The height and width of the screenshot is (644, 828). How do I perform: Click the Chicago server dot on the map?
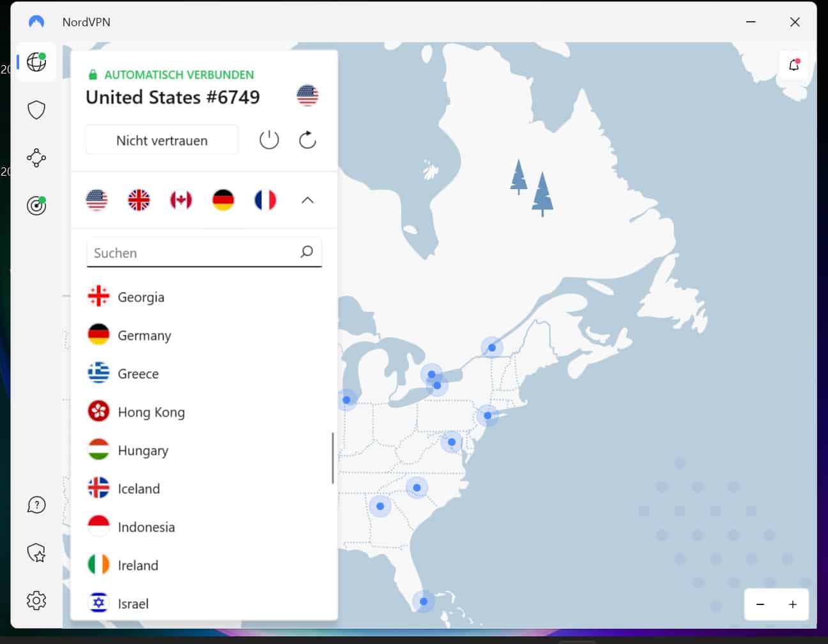[x=346, y=400]
